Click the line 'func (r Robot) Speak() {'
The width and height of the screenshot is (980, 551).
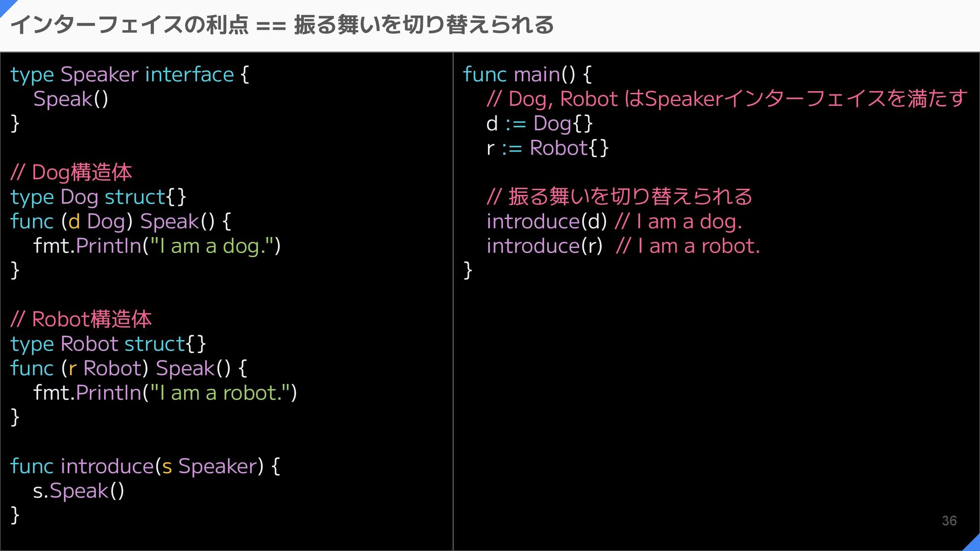(129, 369)
